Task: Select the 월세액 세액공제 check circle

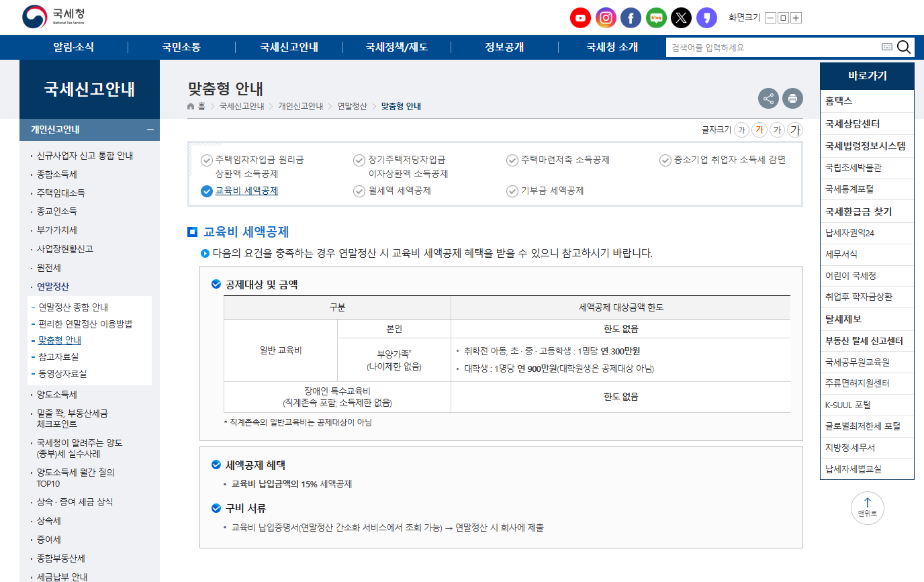Action: coord(359,191)
